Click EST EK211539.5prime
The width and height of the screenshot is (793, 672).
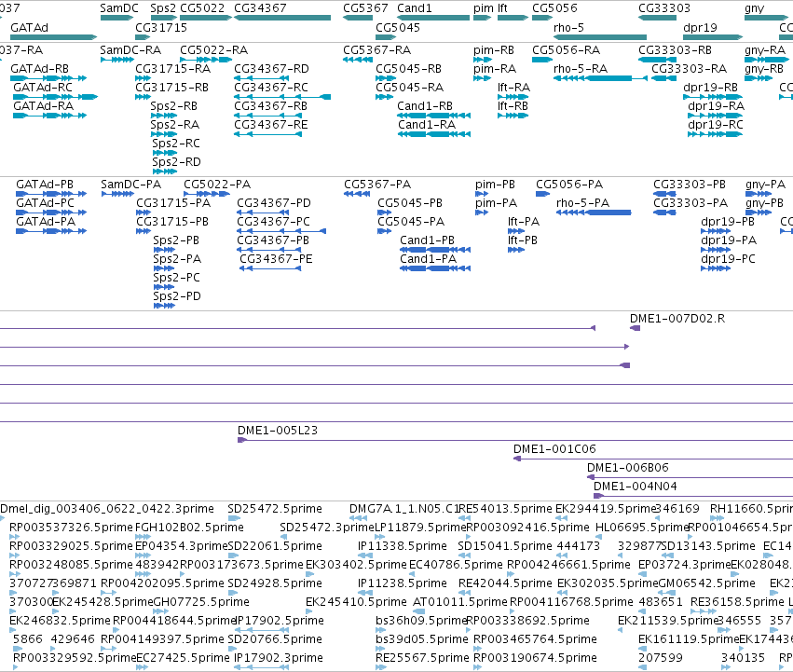point(621,630)
